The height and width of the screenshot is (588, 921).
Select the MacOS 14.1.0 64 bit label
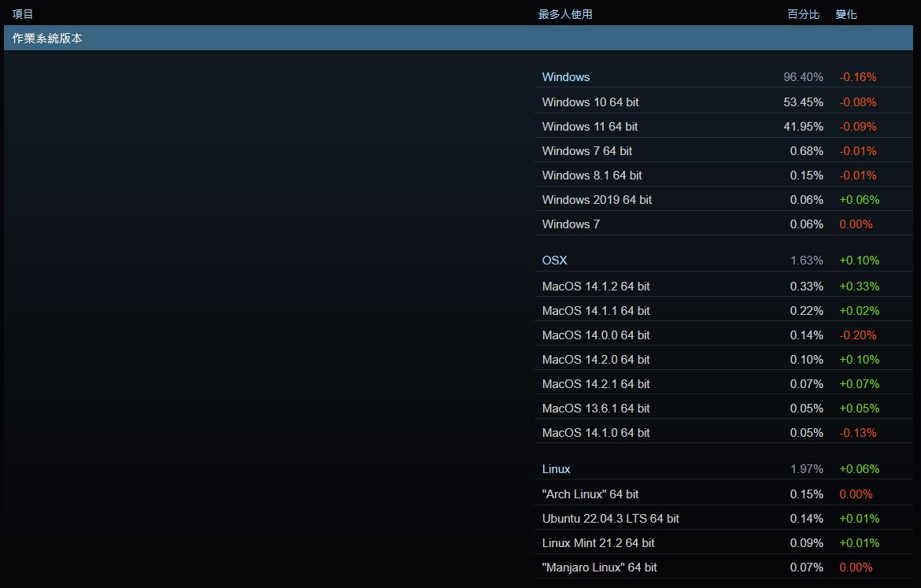(596, 432)
